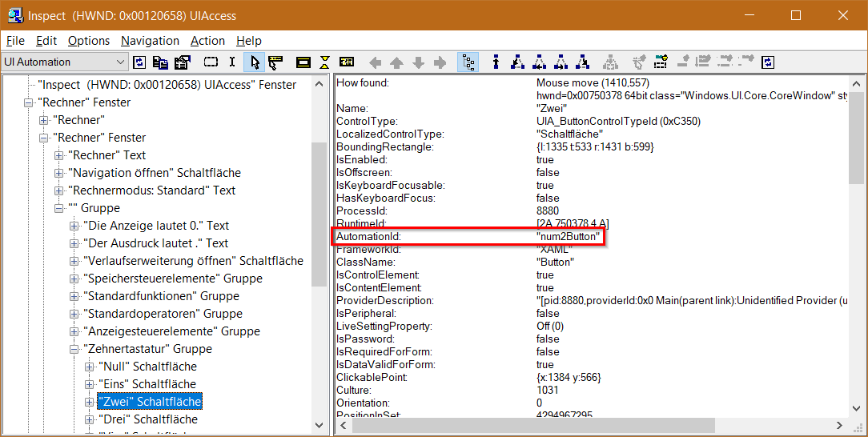This screenshot has height=437, width=868.
Task: Toggle the yellow highlight rectangle button
Action: (x=303, y=62)
